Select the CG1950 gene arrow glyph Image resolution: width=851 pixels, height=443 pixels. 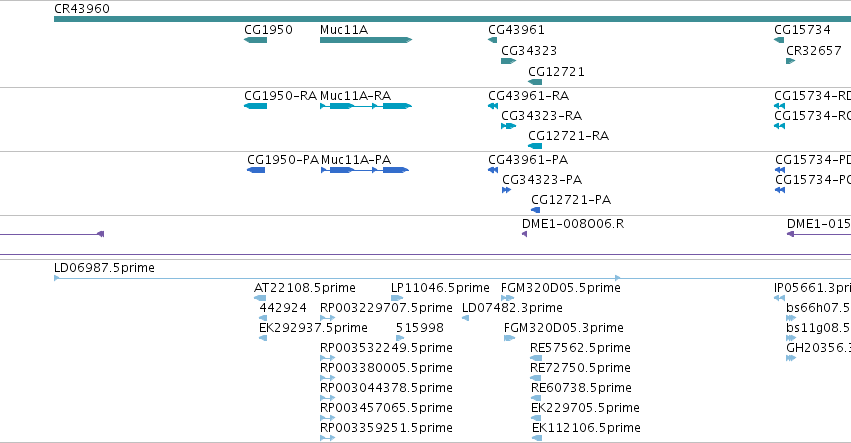coord(255,40)
